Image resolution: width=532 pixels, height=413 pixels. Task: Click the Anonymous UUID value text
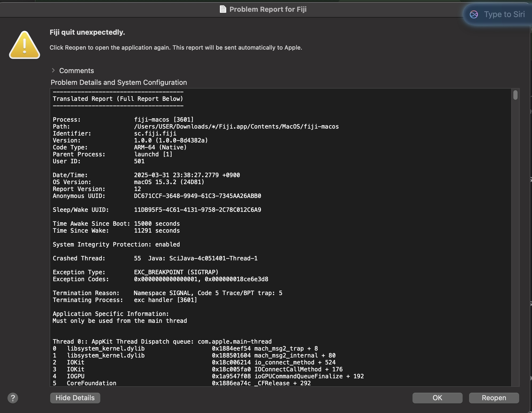(x=197, y=196)
